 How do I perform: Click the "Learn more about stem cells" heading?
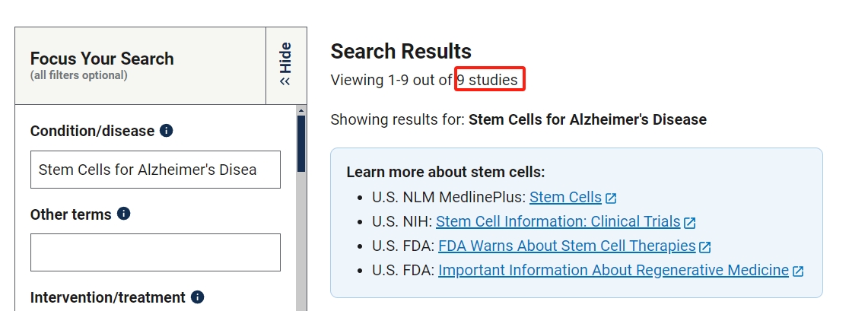pyautogui.click(x=446, y=172)
